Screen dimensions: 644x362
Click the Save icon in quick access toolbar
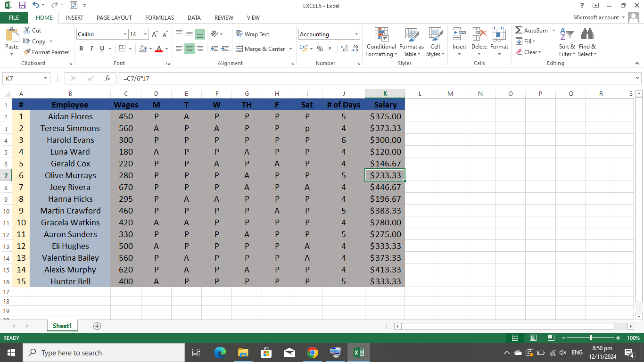coord(22,6)
